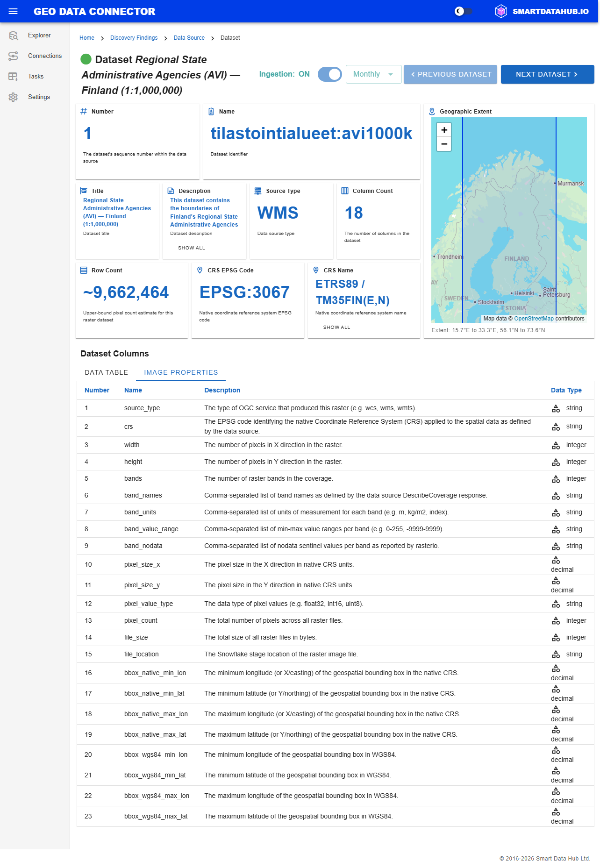The height and width of the screenshot is (868, 600).
Task: Click the width row data type icon
Action: coord(556,445)
